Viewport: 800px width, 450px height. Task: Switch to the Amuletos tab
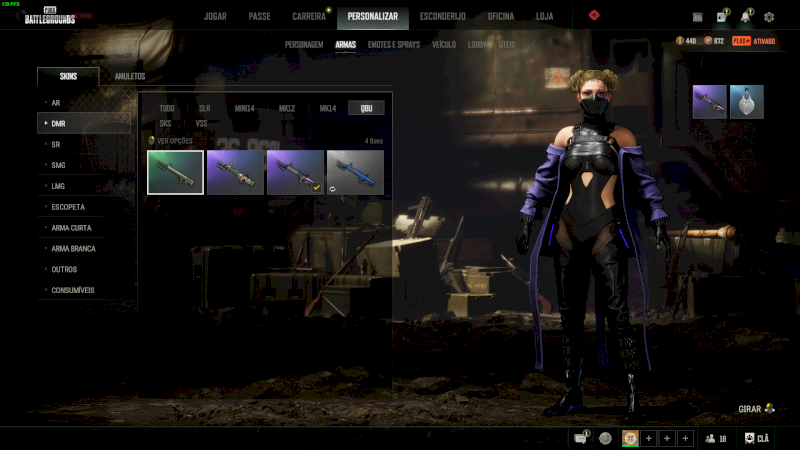click(130, 76)
